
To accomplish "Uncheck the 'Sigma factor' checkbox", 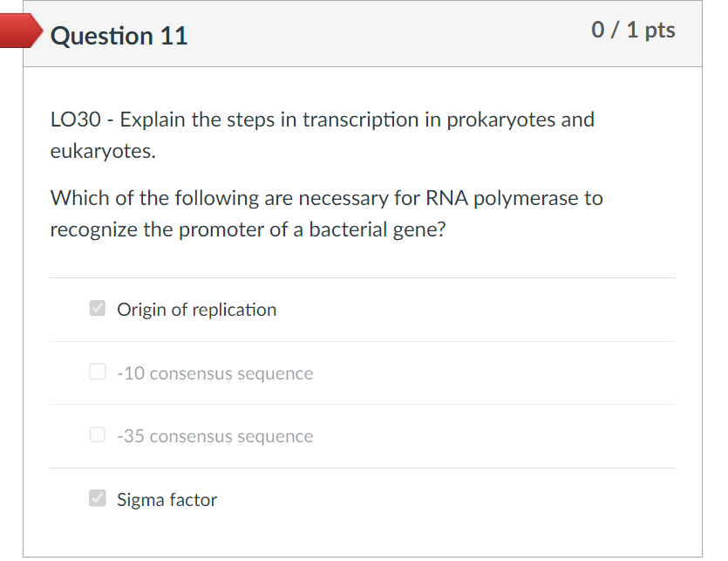I will pos(97,498).
